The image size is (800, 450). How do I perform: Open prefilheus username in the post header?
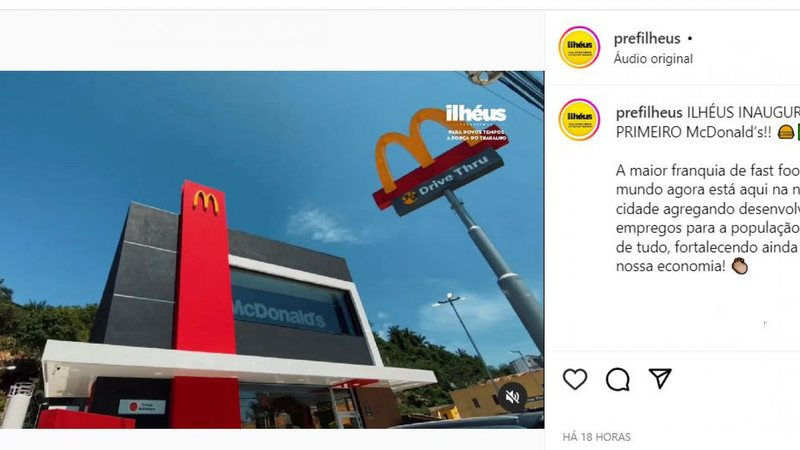647,39
